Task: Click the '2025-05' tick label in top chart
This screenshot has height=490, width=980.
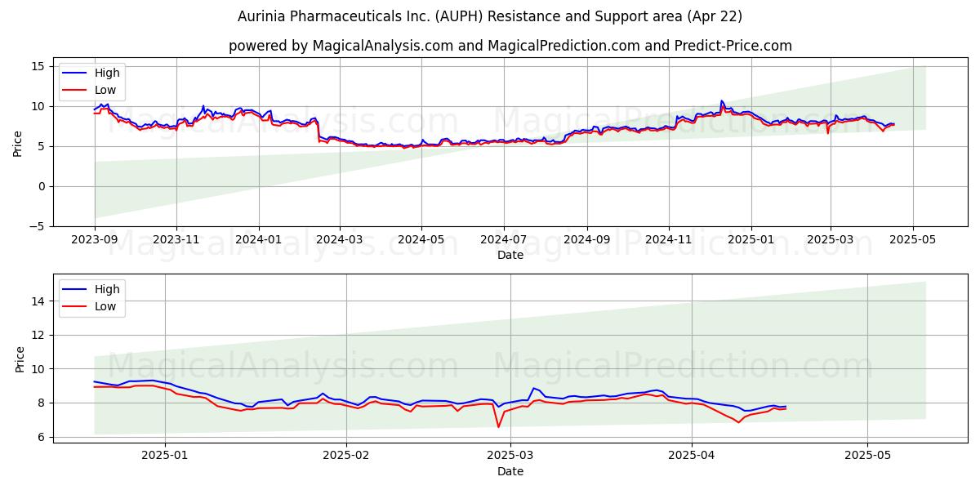Action: [x=912, y=240]
